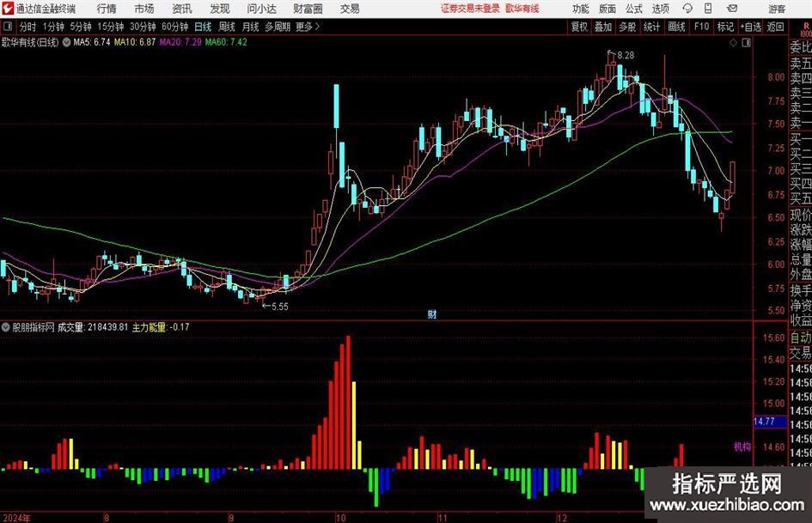Viewport: 812px width, 523px height.
Task: Click the 游客 guest account label
Action: (x=777, y=9)
